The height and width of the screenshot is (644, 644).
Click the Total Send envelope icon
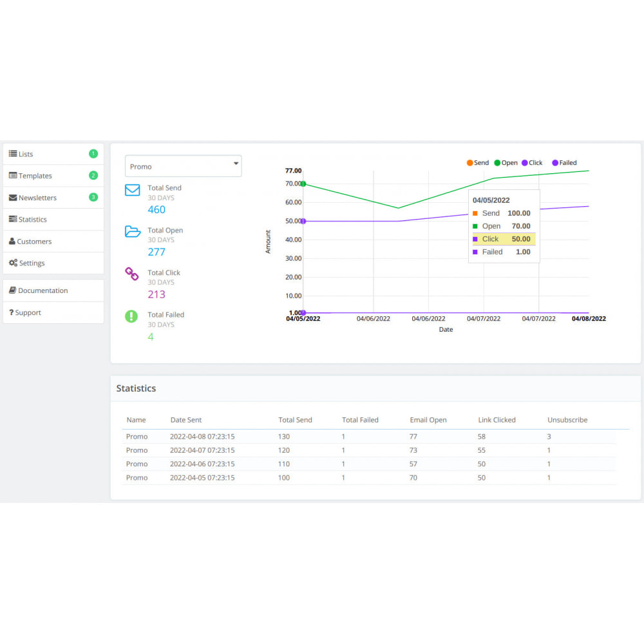point(133,190)
